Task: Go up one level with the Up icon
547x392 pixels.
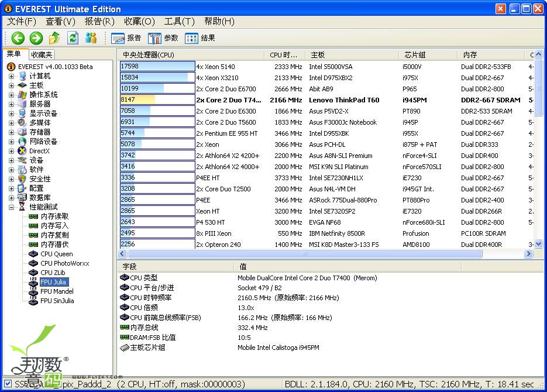Action: 54,37
